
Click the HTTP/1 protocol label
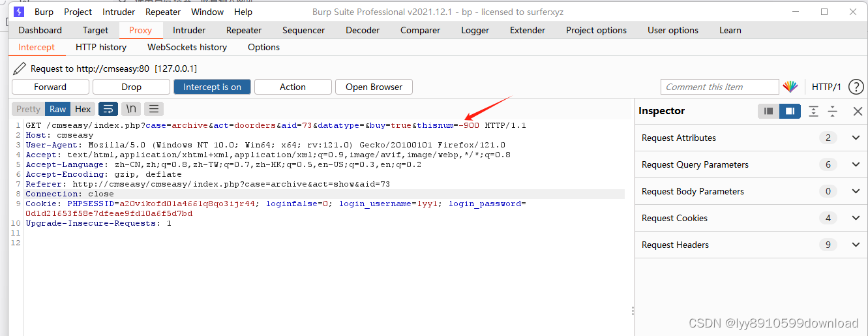(x=826, y=87)
